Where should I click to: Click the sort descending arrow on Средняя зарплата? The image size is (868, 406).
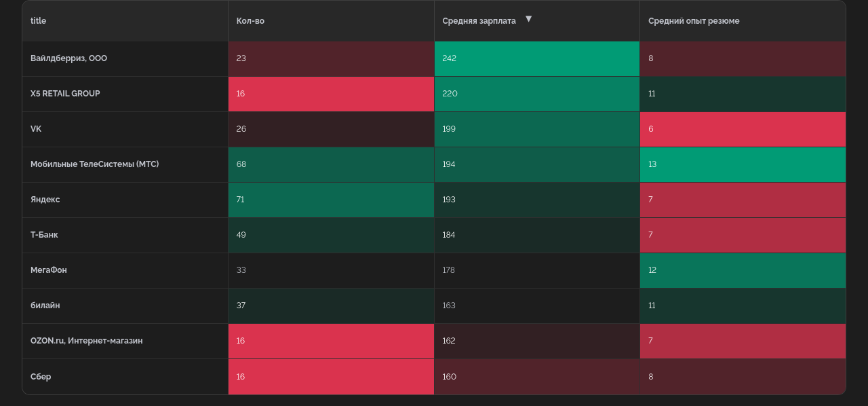tap(528, 19)
